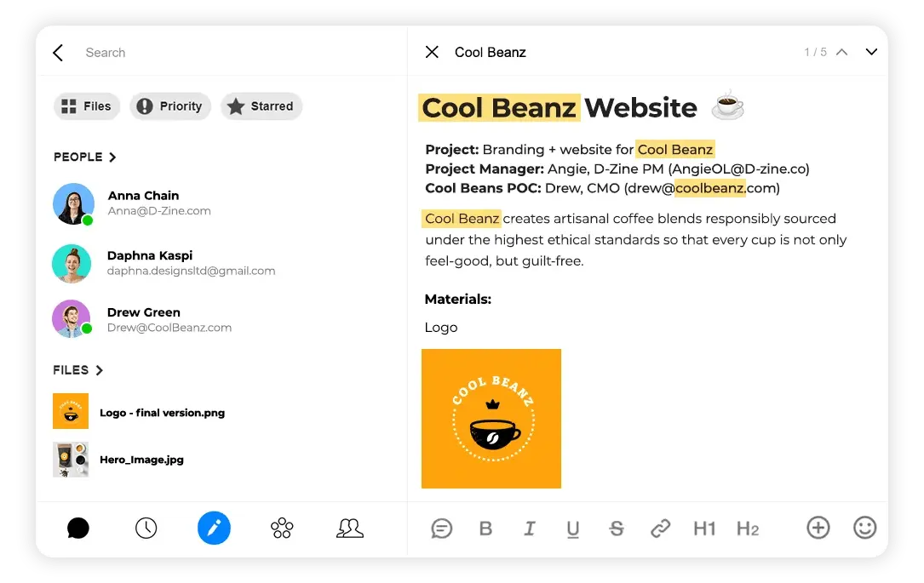Open the recent history clock icon
This screenshot has width=924, height=583.
(146, 529)
